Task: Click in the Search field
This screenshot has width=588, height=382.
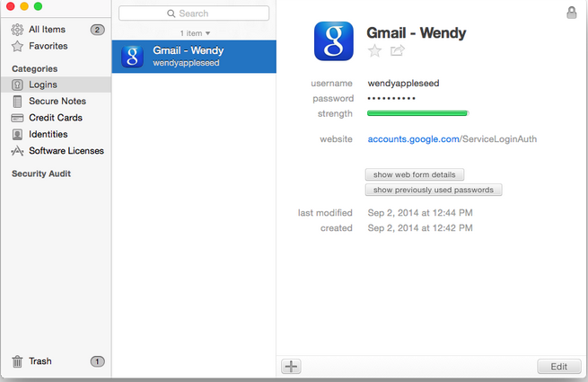Action: click(194, 13)
